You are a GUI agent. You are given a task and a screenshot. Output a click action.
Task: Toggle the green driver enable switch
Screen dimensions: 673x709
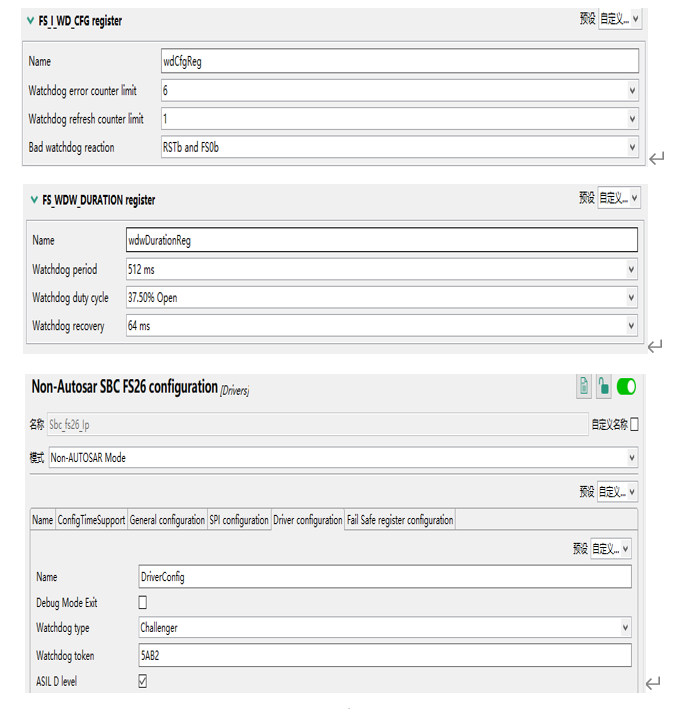tap(626, 387)
